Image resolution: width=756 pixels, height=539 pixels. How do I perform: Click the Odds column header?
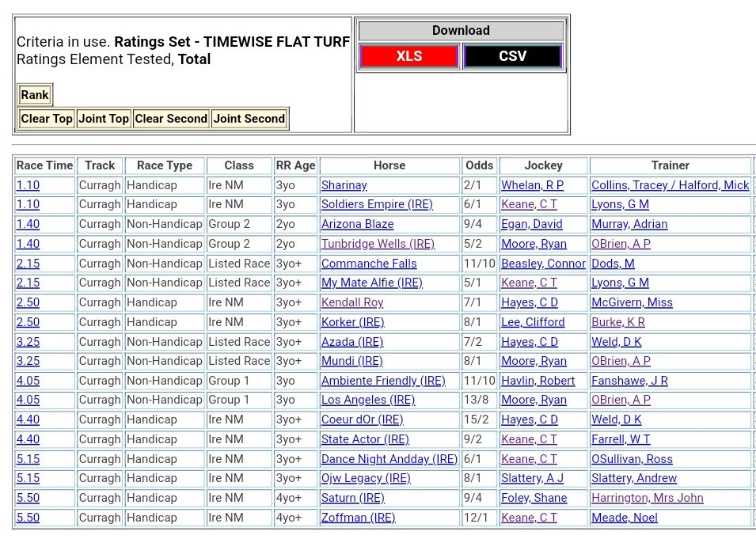[x=479, y=165]
